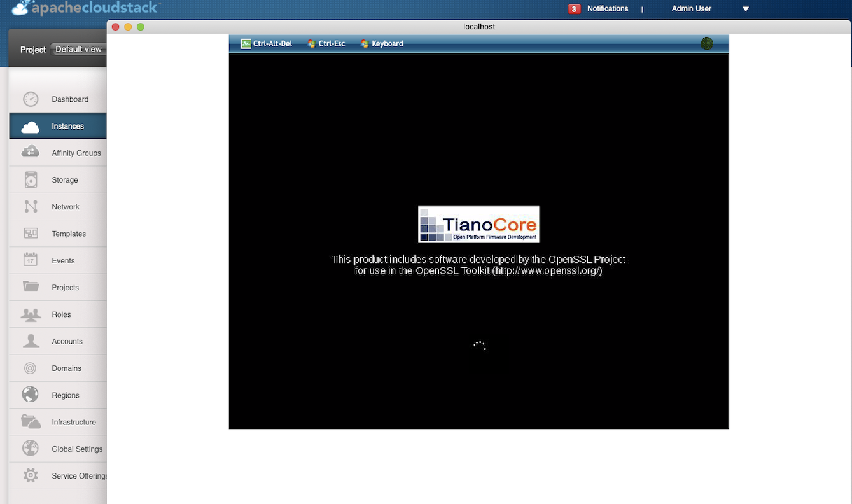The image size is (852, 504).
Task: Open Infrastructure
Action: [x=58, y=422]
